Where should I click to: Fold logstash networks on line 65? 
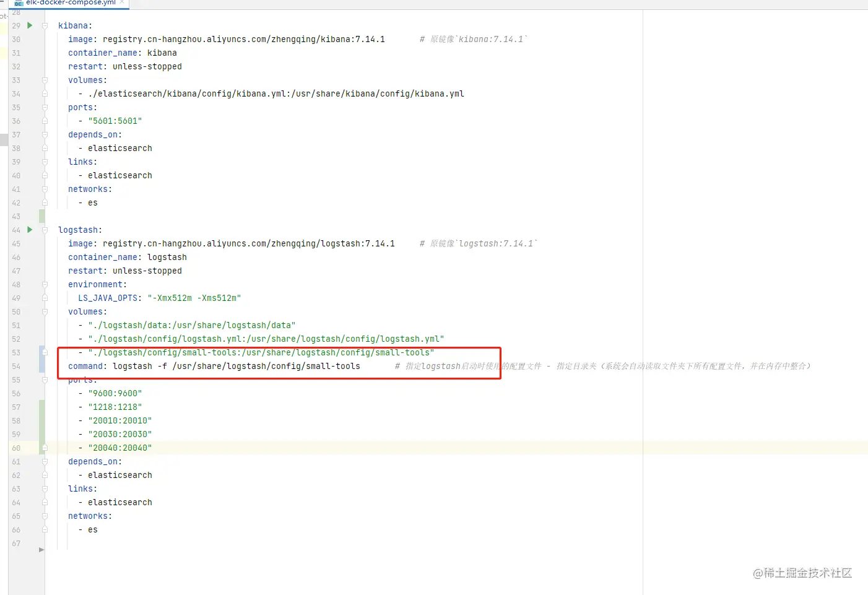click(x=45, y=516)
